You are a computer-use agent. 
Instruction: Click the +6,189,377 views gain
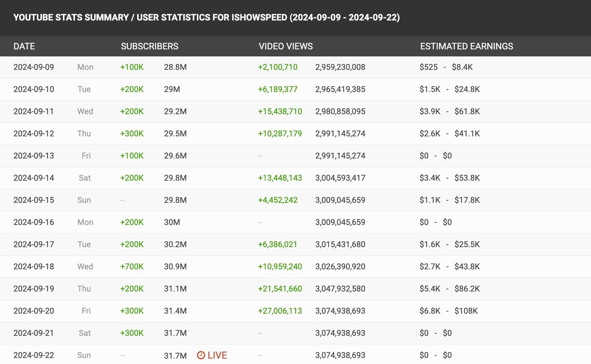click(x=278, y=89)
